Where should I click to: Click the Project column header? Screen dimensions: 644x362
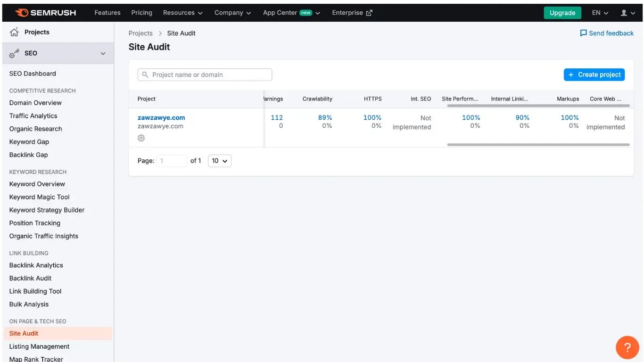tap(147, 99)
